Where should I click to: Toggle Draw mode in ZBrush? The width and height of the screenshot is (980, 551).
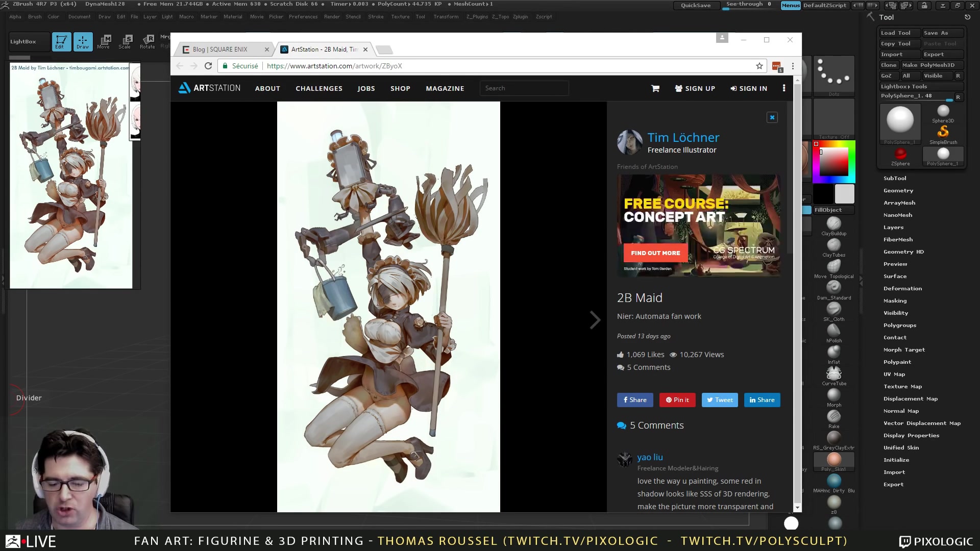(83, 41)
